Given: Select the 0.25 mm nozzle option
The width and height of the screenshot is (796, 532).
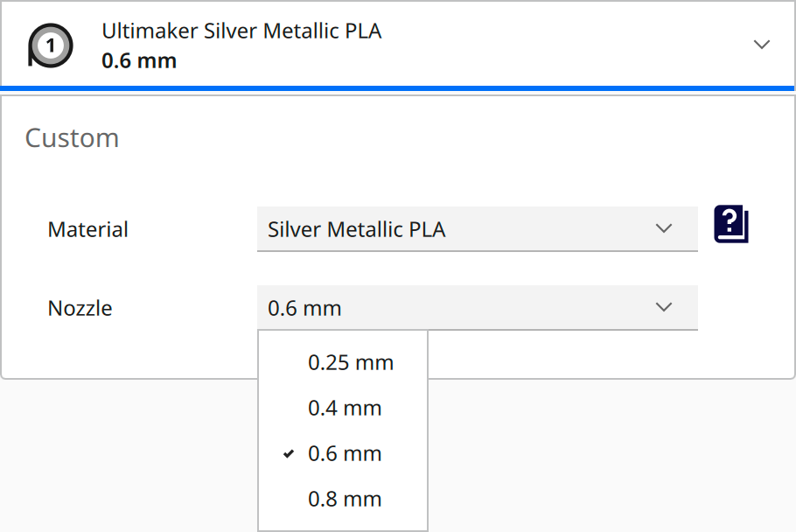Looking at the screenshot, I should [x=350, y=362].
